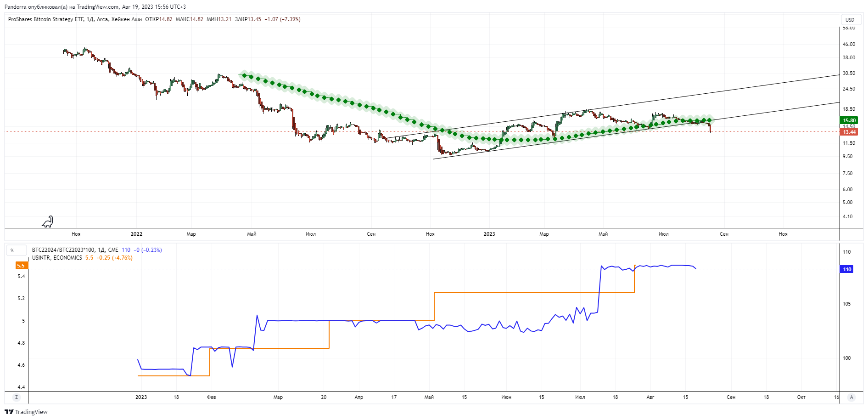
Task: Click the Апр label on the lower time axis
Action: [359, 397]
